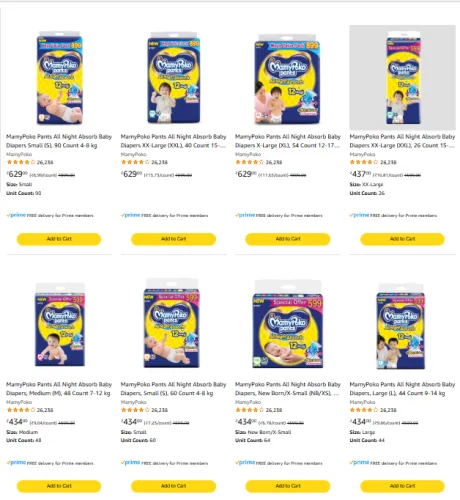Click 26,238 reviews count for X-Large 54 Count
460x500 pixels.
274,162
